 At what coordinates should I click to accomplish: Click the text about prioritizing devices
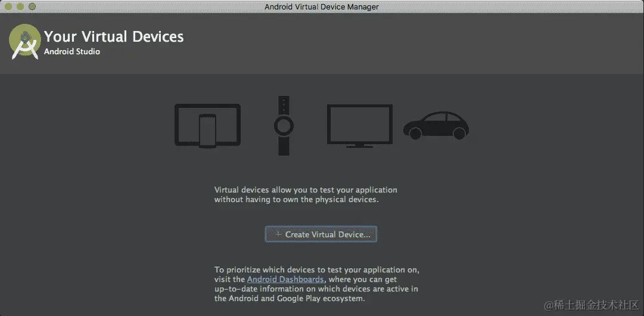tap(317, 284)
